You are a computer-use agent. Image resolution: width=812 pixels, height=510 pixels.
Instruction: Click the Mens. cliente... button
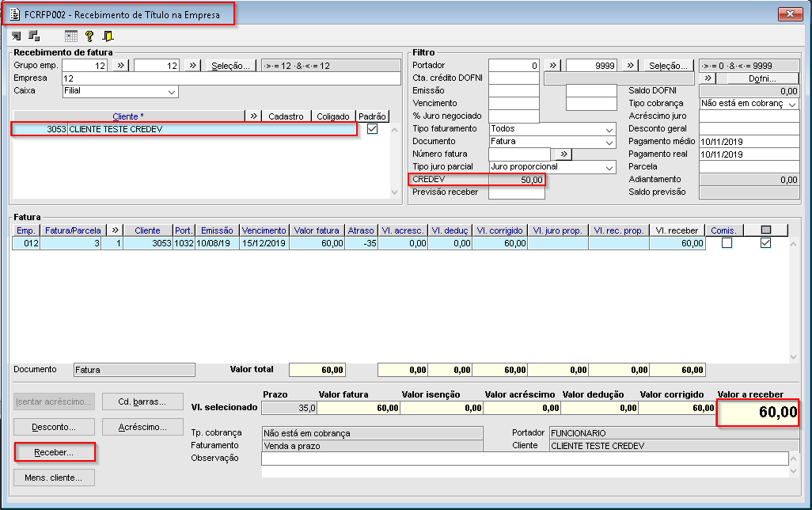pyautogui.click(x=54, y=478)
